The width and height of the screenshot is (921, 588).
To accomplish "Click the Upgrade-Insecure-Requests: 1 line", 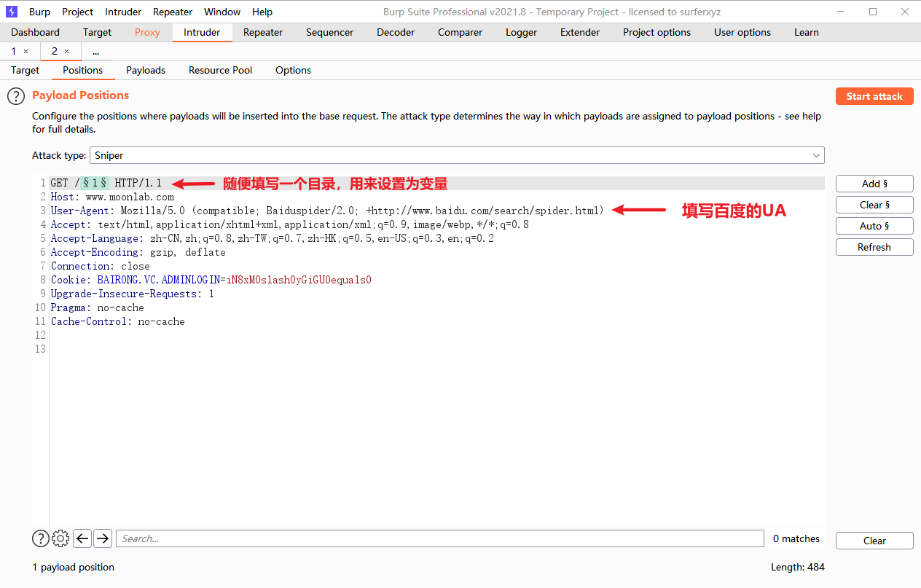I will click(133, 294).
